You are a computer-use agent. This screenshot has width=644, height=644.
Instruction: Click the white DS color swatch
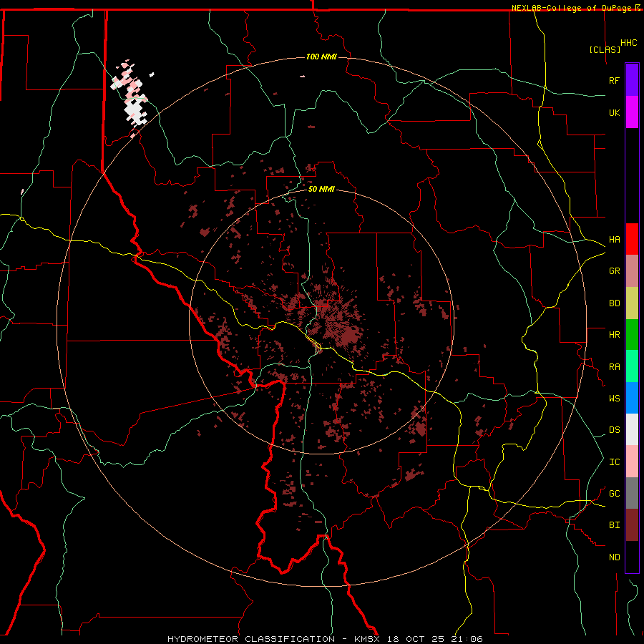tap(632, 429)
